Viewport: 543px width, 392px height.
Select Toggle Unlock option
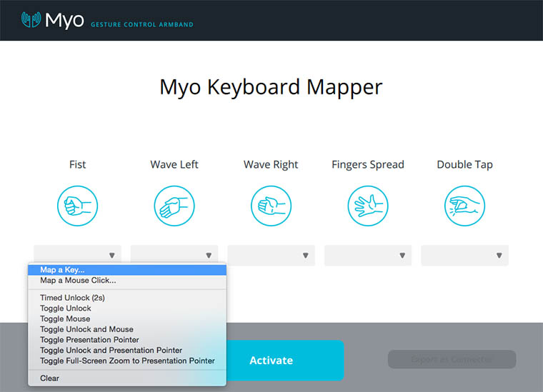pos(127,308)
